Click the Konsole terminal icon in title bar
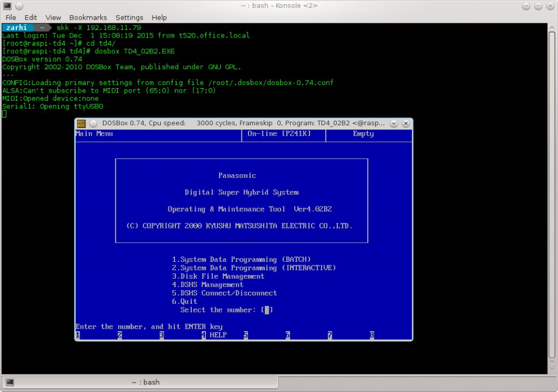Image resolution: width=558 pixels, height=392 pixels. (7, 5)
